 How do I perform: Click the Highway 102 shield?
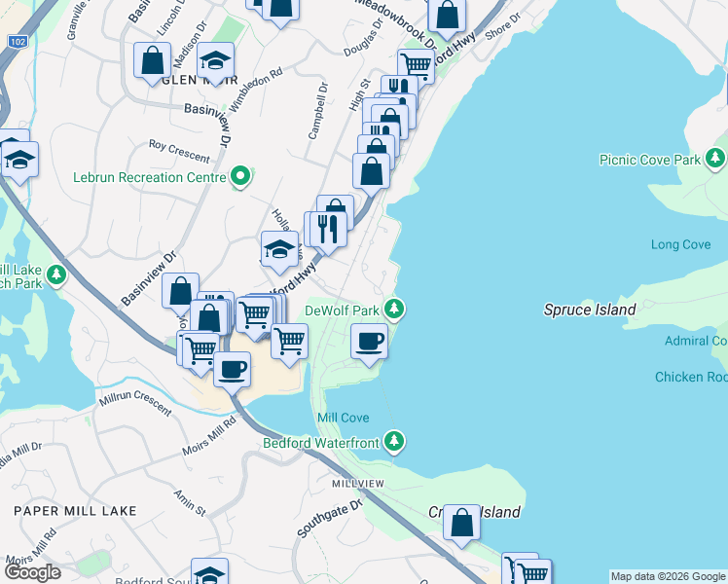pos(18,42)
